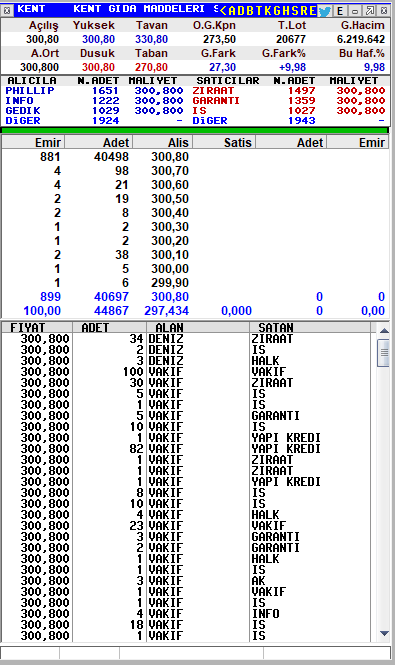Click the yellow 'A' title bar shortcut
Viewport: 395px width, 665px height.
tap(232, 11)
